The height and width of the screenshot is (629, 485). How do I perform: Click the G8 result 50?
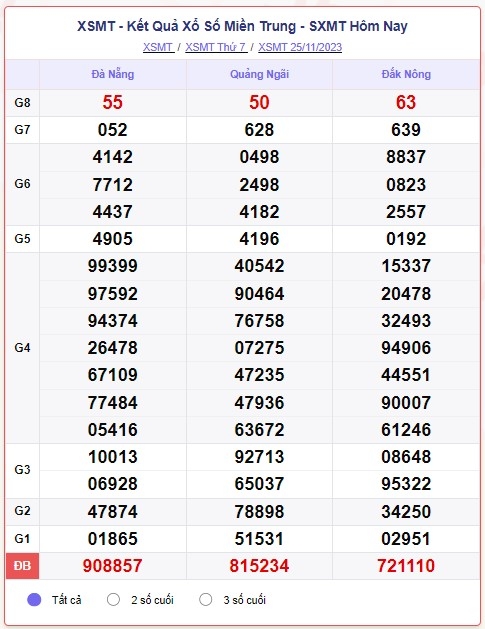[x=259, y=102]
